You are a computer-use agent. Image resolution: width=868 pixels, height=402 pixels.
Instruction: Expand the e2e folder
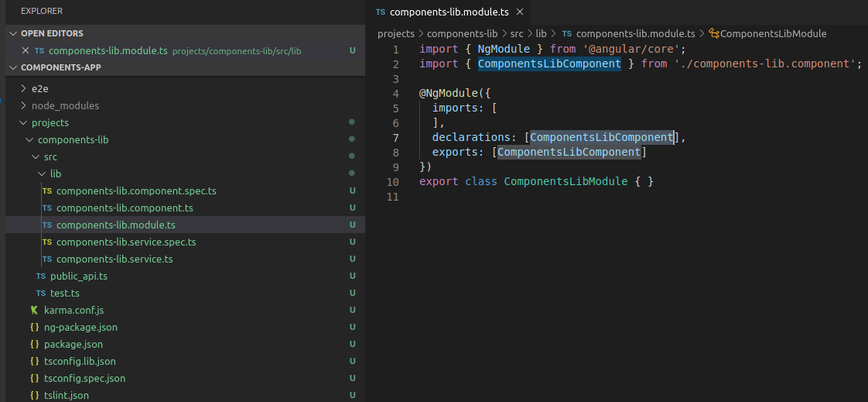(22, 88)
